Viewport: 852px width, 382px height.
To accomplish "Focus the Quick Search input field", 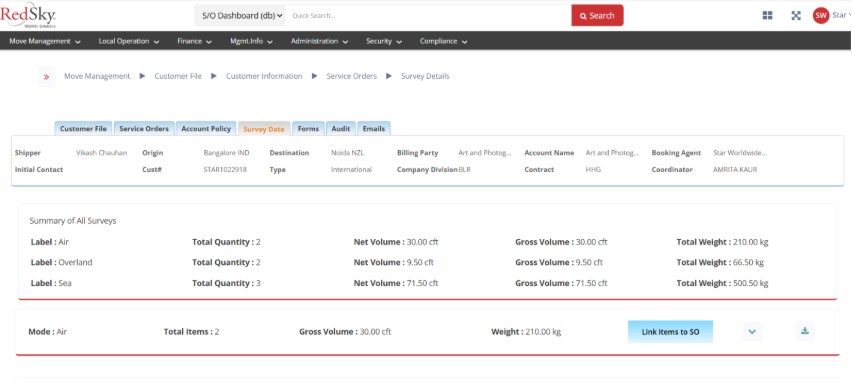I will click(428, 16).
